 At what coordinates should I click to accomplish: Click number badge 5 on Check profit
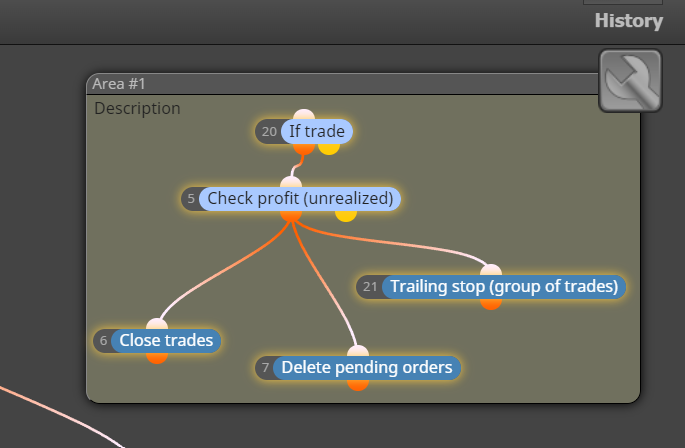click(x=191, y=199)
